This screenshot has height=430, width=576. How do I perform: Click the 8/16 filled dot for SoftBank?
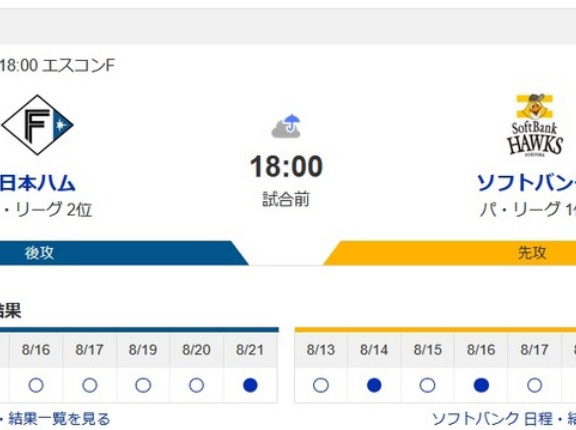481,386
